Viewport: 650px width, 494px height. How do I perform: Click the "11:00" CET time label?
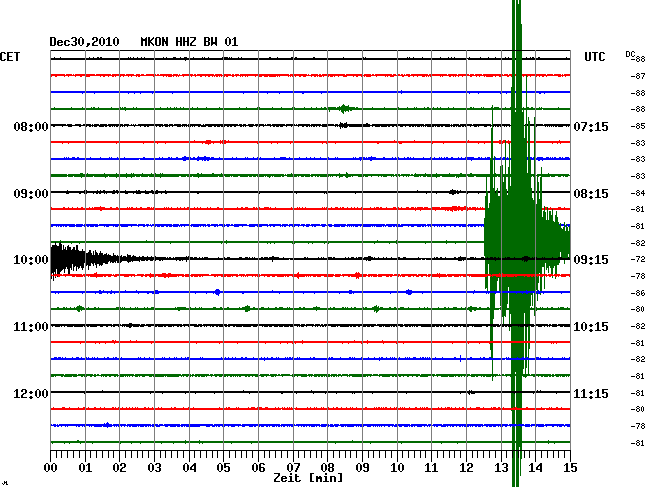point(31,327)
